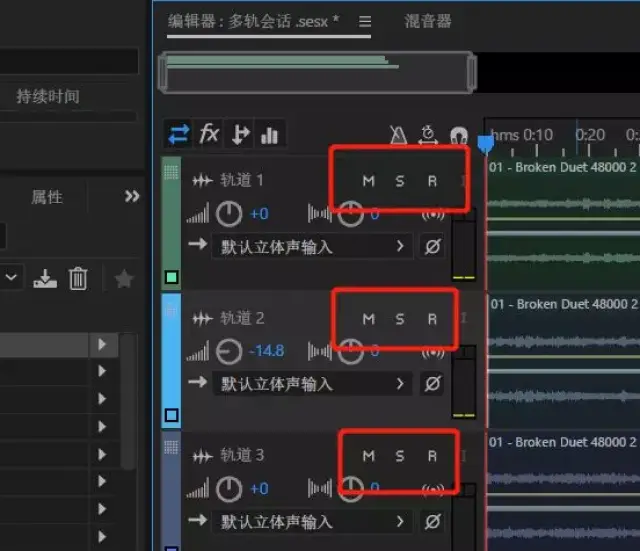Click the waveform icon of 轨道 1
The image size is (640, 551).
[202, 180]
